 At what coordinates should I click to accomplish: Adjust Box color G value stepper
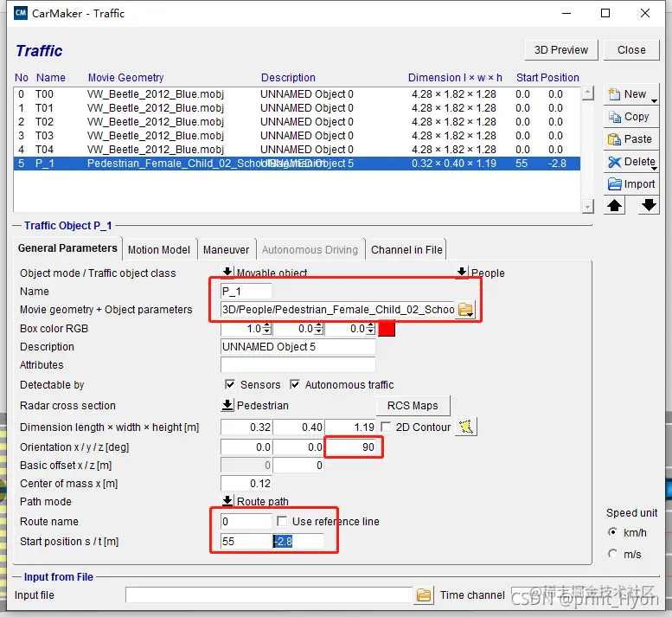[319, 329]
